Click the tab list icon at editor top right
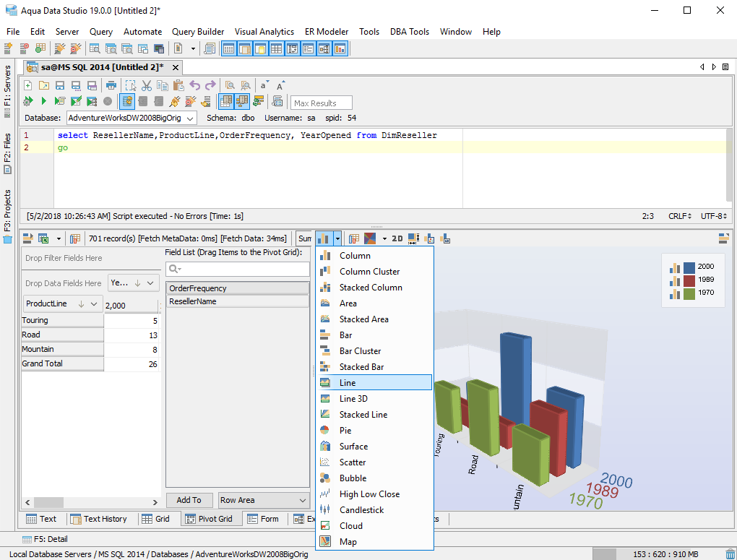The width and height of the screenshot is (737, 560). (725, 67)
